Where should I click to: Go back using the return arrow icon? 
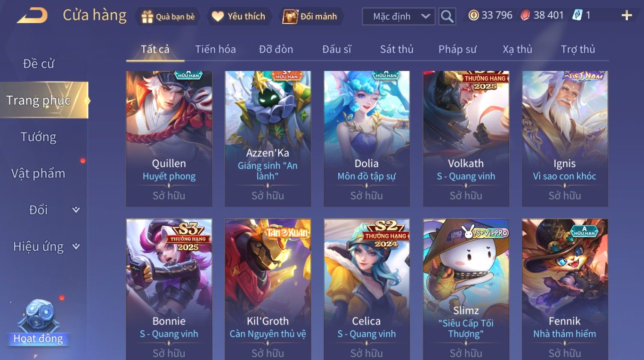tap(32, 16)
